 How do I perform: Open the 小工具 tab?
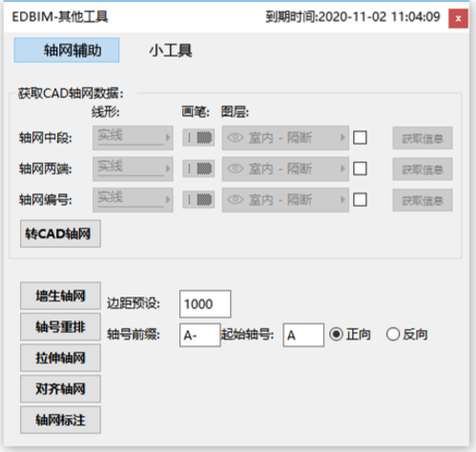pos(171,51)
